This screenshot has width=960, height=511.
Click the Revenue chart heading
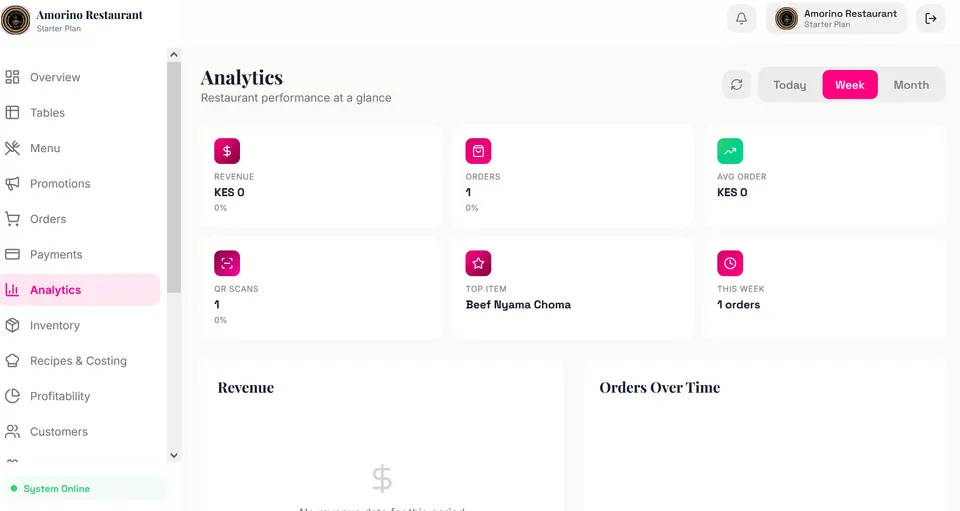(x=246, y=387)
